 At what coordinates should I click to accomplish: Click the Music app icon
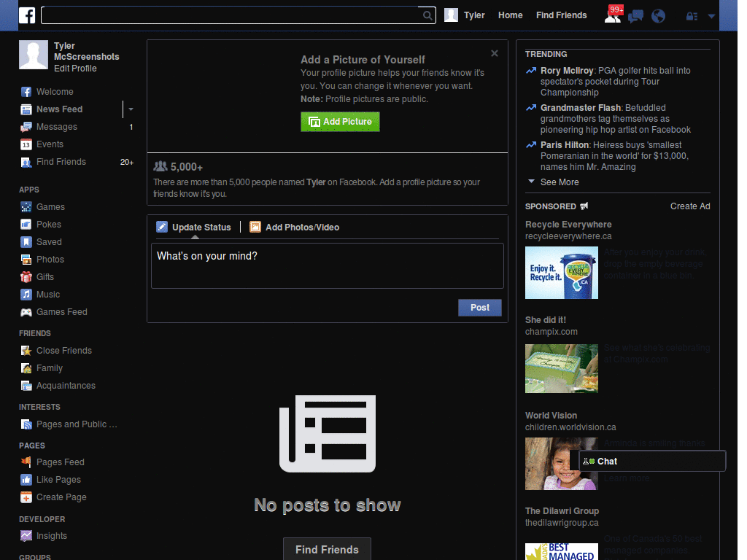click(x=26, y=295)
